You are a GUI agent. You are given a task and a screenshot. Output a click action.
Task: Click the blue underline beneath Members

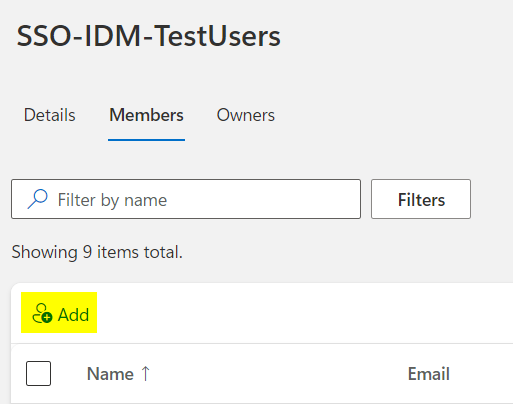pyautogui.click(x=146, y=140)
